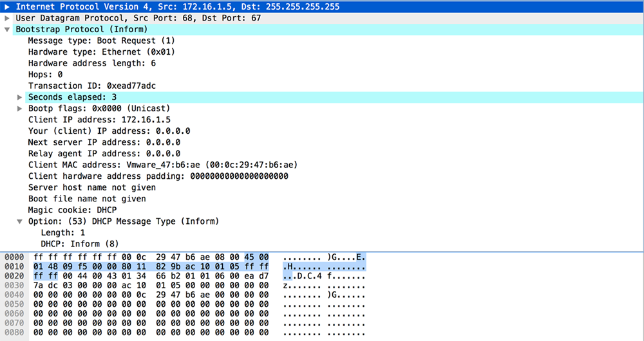
Task: Select Relay agent IP address: 0.0.0.0
Action: [x=104, y=154]
